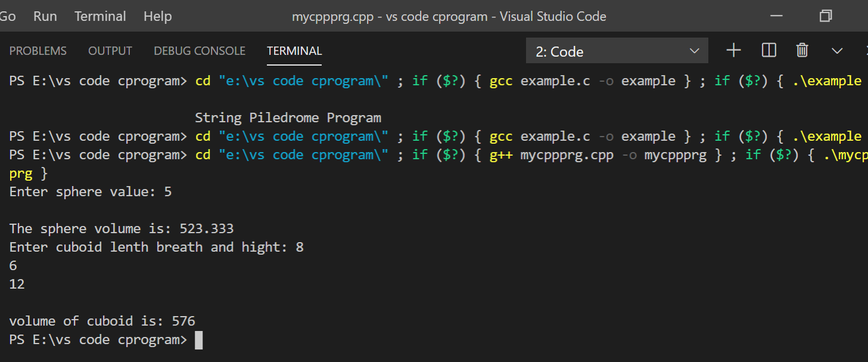Switch to the OUTPUT tab
Screen dimensions: 868x362
coord(110,51)
